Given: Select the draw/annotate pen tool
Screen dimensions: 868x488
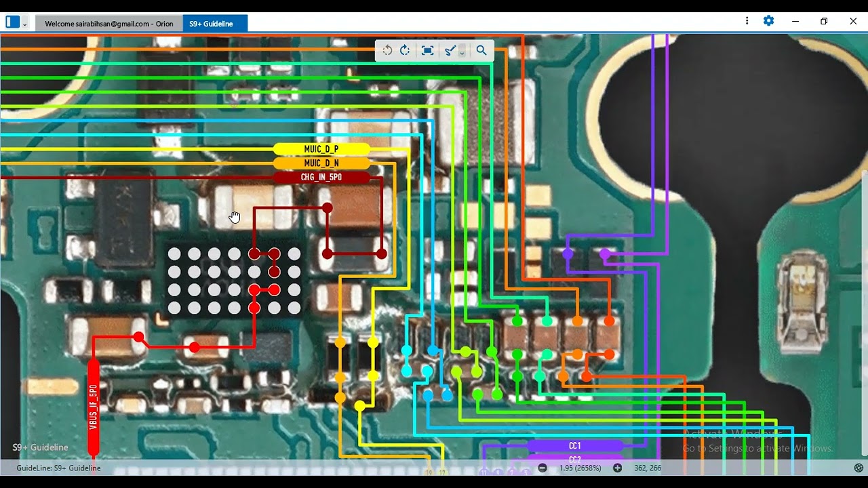Looking at the screenshot, I should point(450,51).
